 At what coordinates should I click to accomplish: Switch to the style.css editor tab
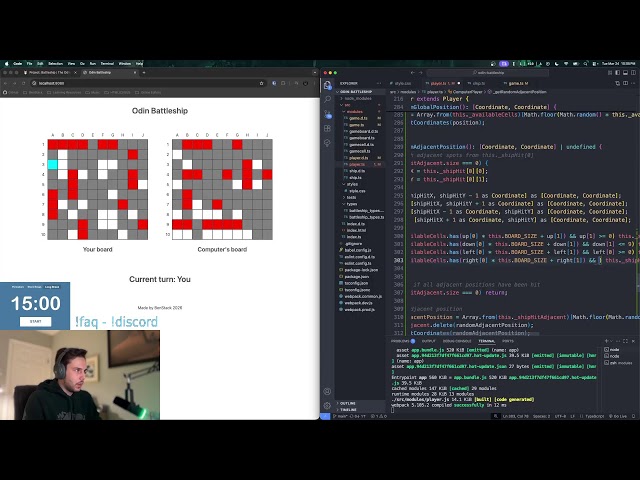pos(403,83)
